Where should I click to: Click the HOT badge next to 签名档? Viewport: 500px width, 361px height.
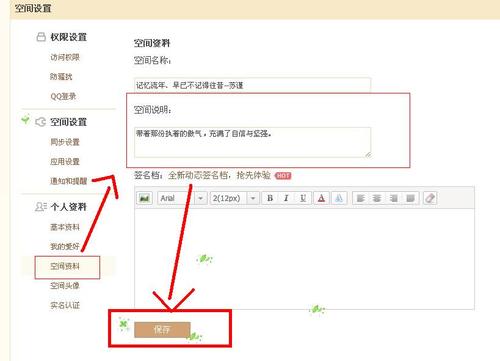tap(283, 176)
